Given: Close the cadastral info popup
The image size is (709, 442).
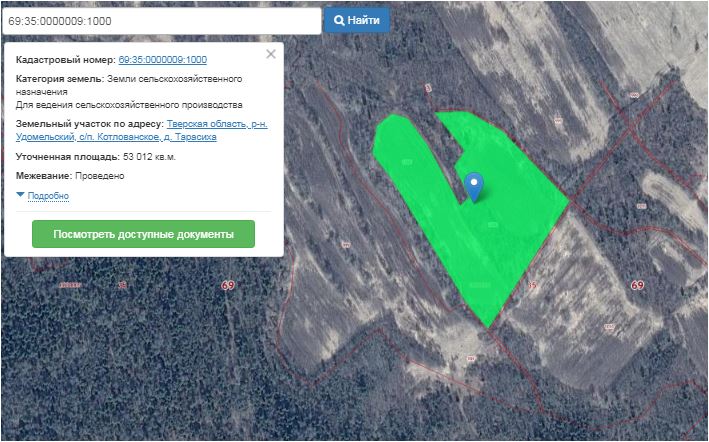Looking at the screenshot, I should pos(270,55).
